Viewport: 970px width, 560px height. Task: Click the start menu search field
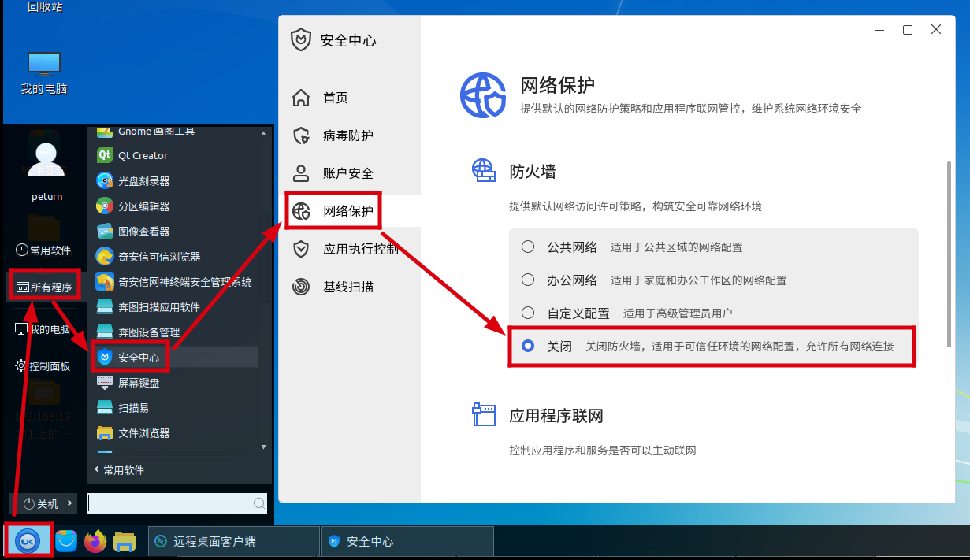pyautogui.click(x=169, y=503)
